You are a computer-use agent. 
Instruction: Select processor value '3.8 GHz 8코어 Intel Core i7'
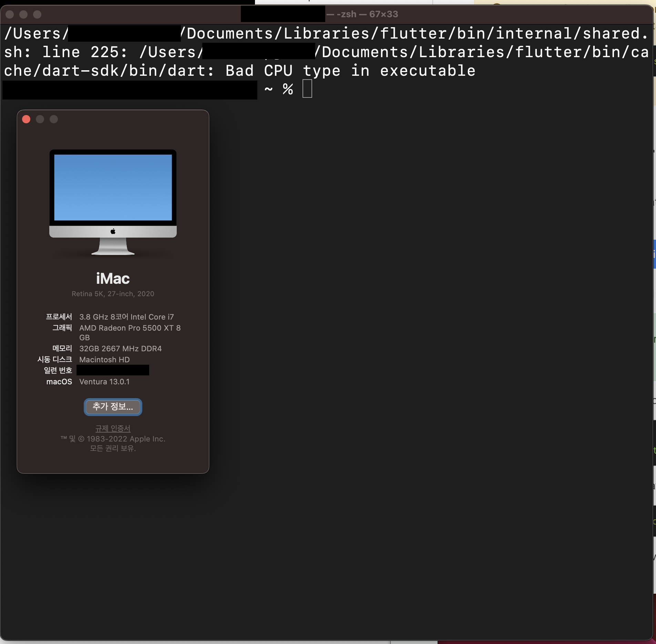tap(126, 317)
